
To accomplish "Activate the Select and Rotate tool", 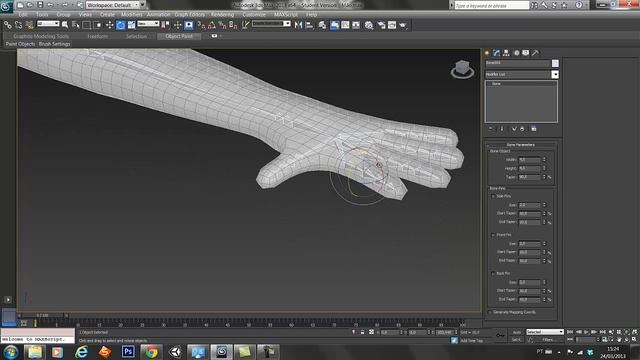I will 120,25.
